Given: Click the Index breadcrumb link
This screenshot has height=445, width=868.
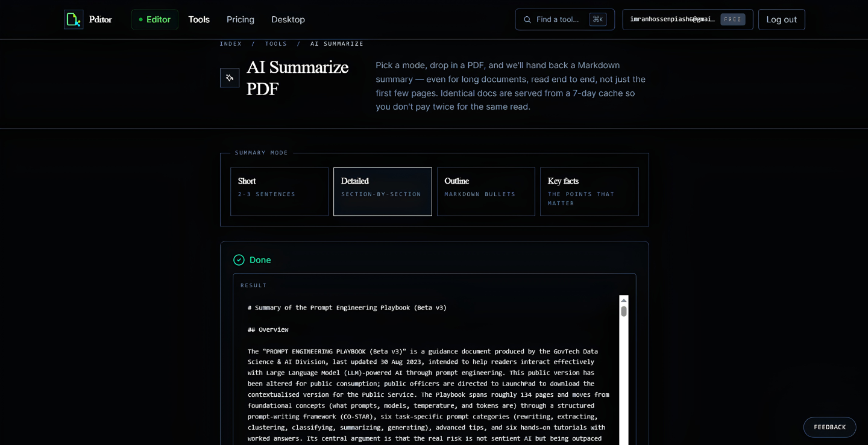Looking at the screenshot, I should click(231, 44).
